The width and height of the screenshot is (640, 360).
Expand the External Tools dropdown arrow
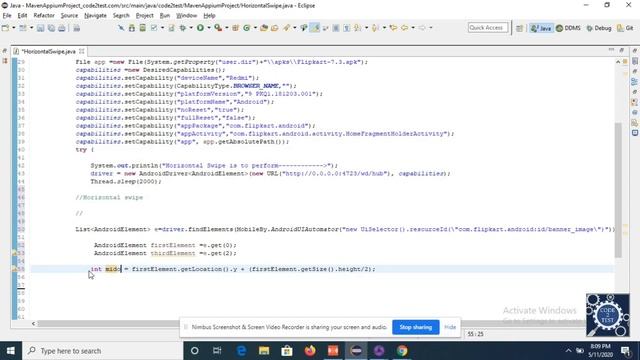[x=227, y=28]
